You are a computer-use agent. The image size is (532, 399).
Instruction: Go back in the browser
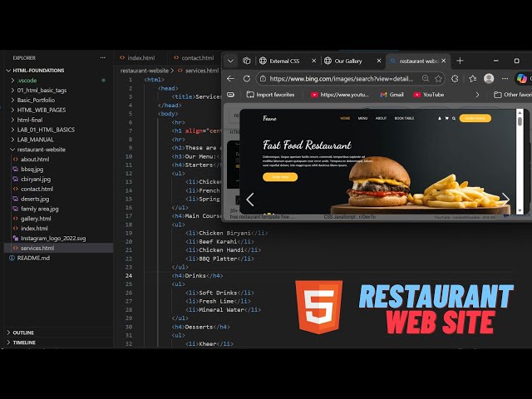(231, 79)
